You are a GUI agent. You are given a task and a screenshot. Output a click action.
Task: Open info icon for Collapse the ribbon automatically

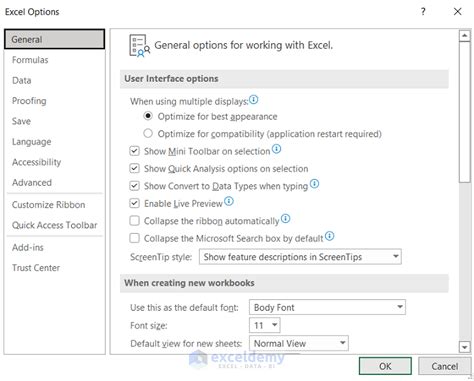[x=286, y=219]
